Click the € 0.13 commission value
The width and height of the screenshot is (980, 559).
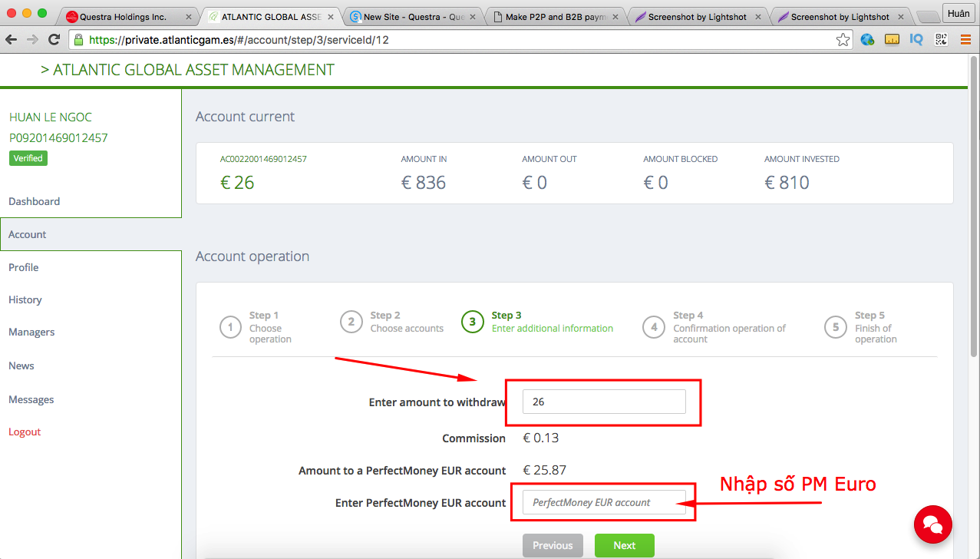[x=541, y=438]
